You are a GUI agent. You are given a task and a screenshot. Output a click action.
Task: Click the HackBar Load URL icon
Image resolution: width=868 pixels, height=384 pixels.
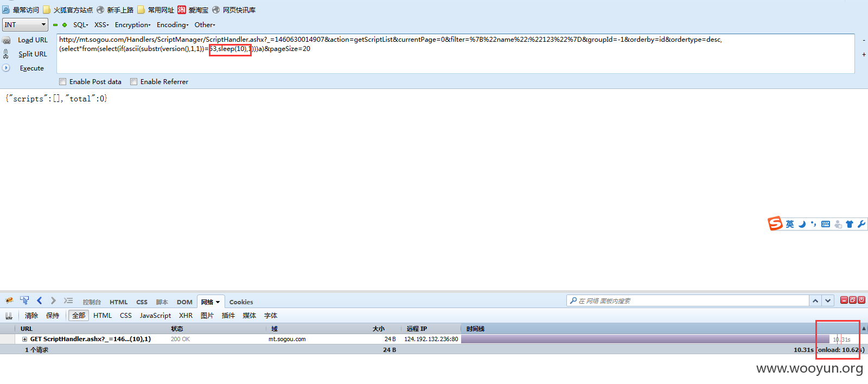[x=7, y=40]
